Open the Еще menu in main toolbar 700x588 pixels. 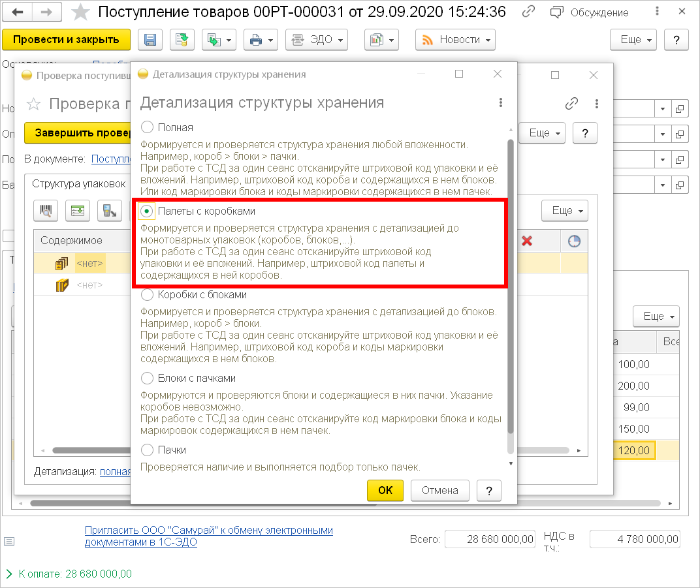coord(633,40)
